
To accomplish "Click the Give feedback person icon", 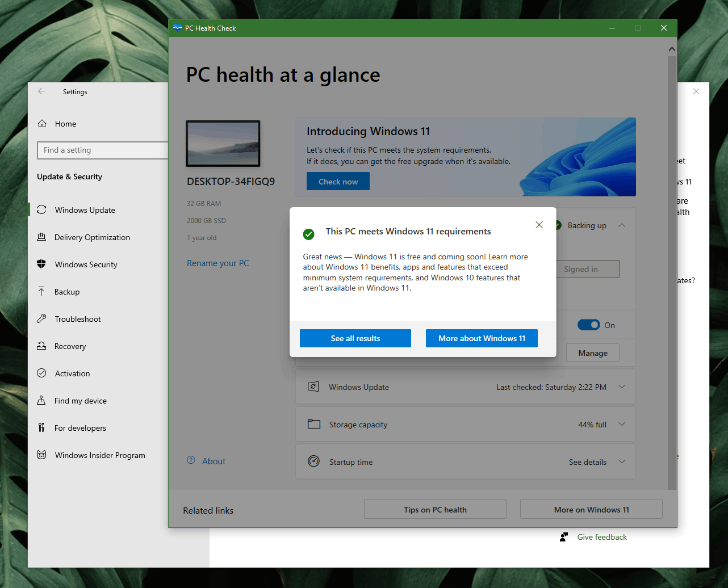I will point(564,537).
